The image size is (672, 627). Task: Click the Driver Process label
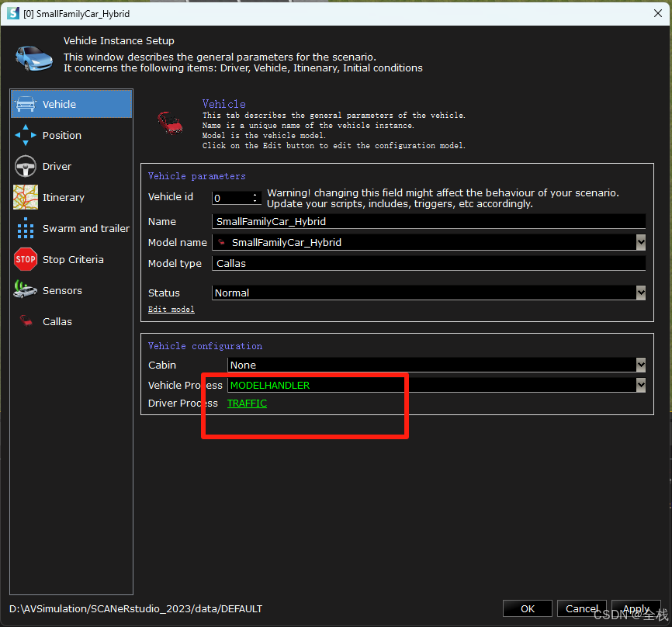point(183,404)
